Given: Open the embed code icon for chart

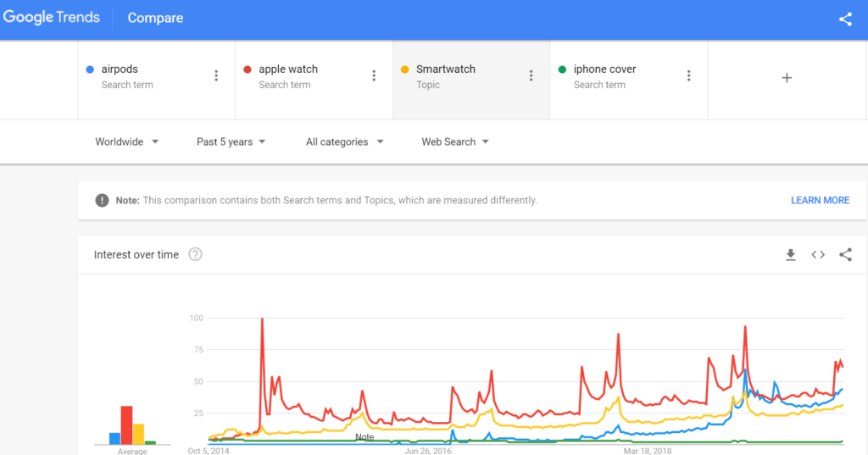Looking at the screenshot, I should pyautogui.click(x=818, y=255).
